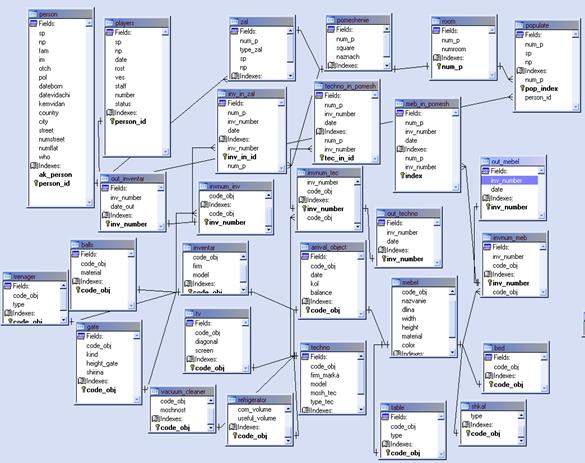This screenshot has height=463, width=585.
Task: Click the person table header icon
Action: tap(34, 14)
